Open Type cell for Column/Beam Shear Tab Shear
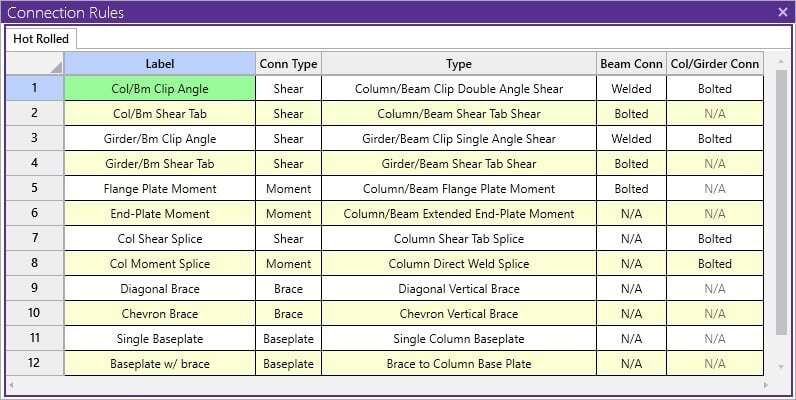 (x=459, y=114)
